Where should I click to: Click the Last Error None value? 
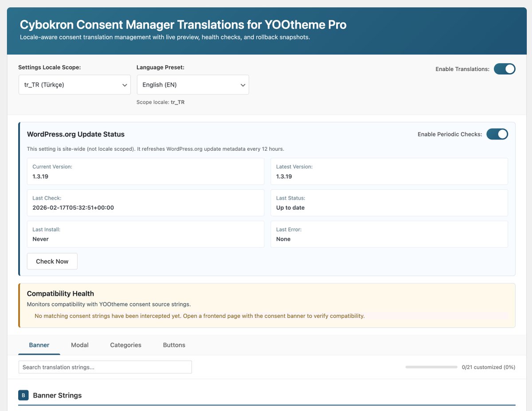pyautogui.click(x=283, y=239)
